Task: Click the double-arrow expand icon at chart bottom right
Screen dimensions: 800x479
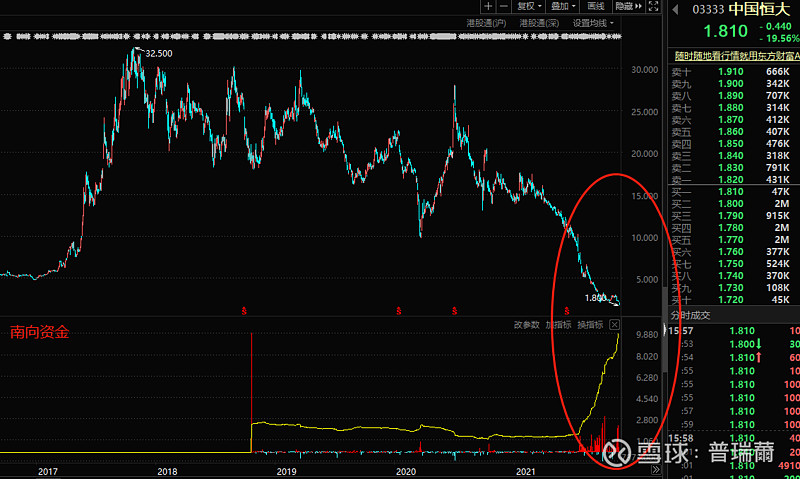Action: (x=656, y=469)
